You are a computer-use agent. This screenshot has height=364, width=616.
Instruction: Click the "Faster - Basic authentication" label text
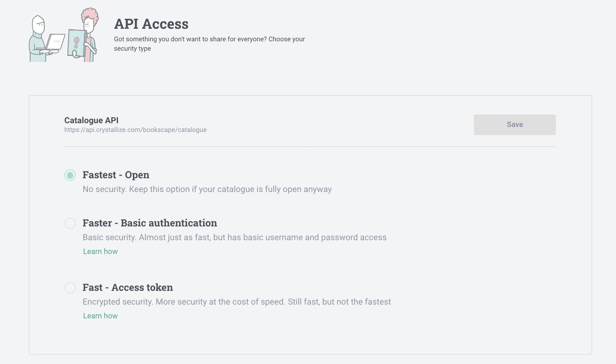(x=150, y=223)
